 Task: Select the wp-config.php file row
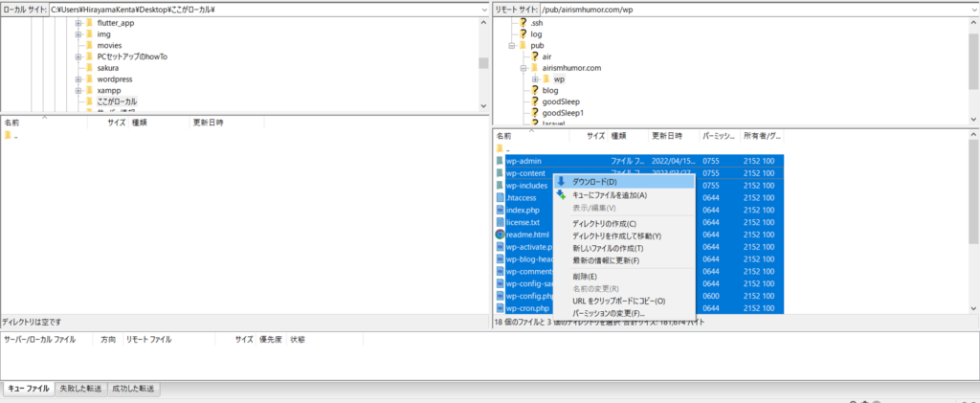coord(638,296)
